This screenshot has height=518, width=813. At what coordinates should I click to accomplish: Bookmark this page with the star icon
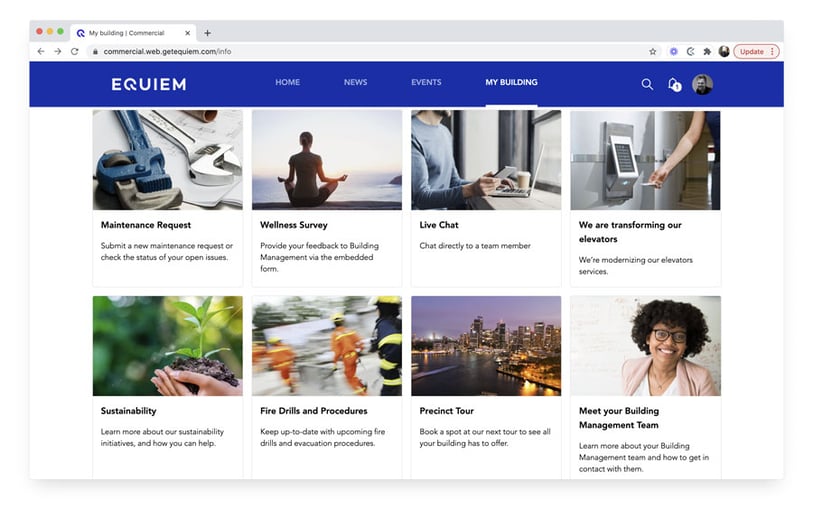coord(653,51)
